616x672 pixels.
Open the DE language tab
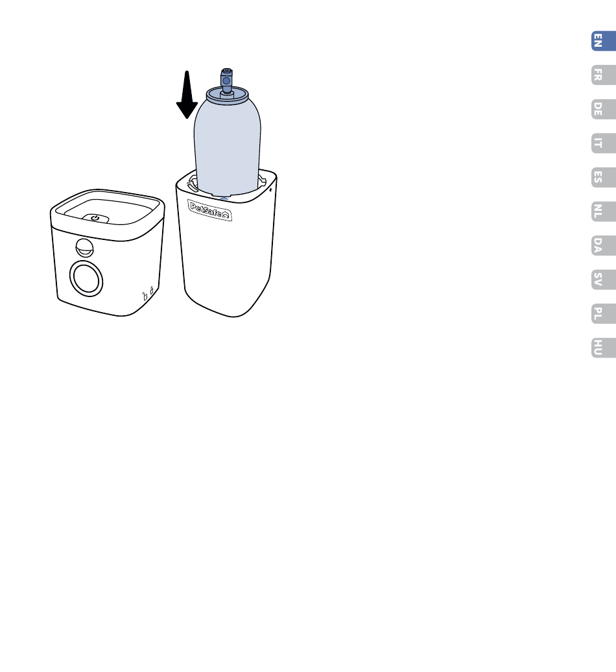(x=604, y=109)
